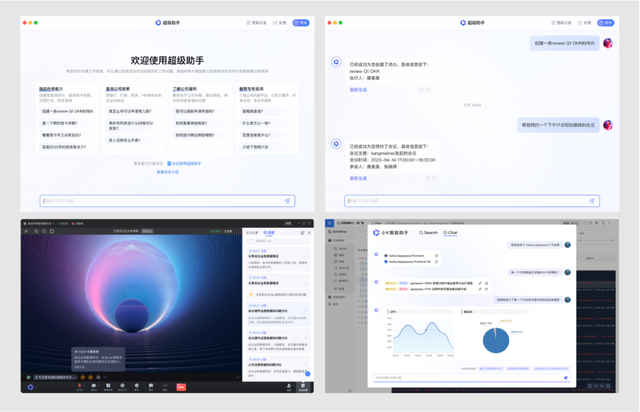Click send icon in 小K智能助手 input box
Viewport: 640px width, 412px height.
click(x=565, y=378)
